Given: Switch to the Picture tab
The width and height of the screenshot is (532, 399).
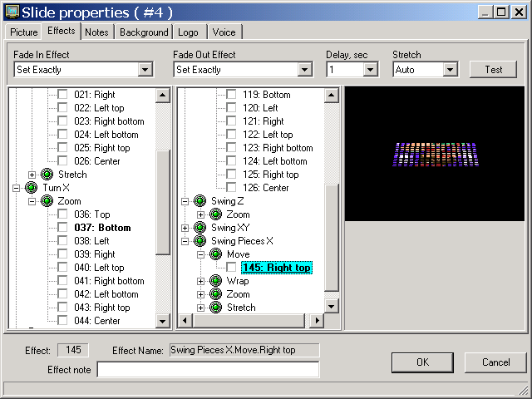Looking at the screenshot, I should click(24, 32).
